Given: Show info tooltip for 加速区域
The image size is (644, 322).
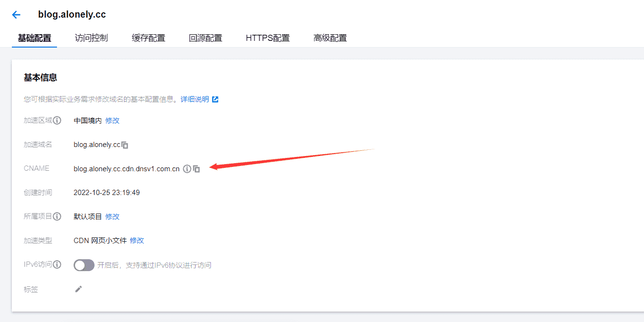Looking at the screenshot, I should (x=57, y=121).
